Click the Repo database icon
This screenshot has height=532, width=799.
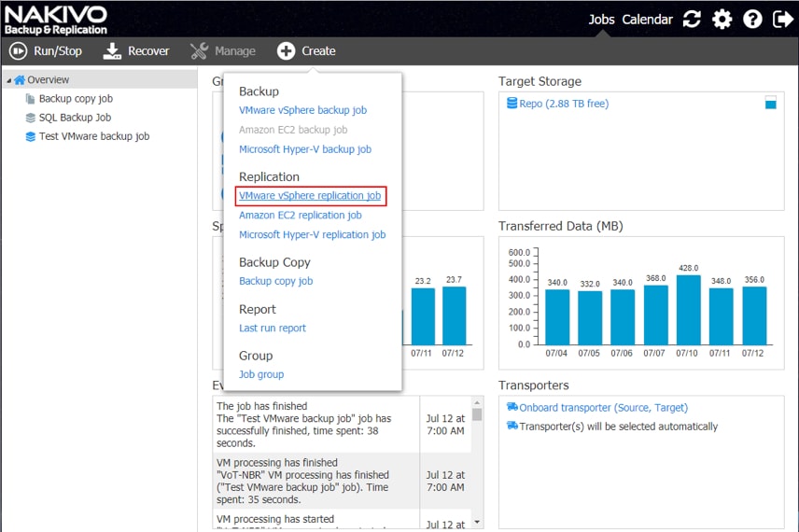point(512,104)
